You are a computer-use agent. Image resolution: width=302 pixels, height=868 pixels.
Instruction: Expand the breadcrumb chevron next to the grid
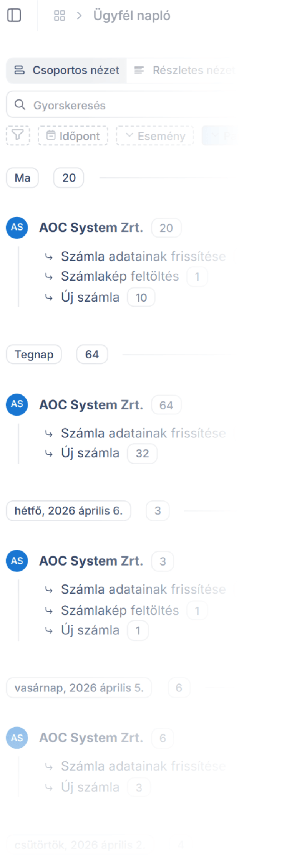(80, 15)
